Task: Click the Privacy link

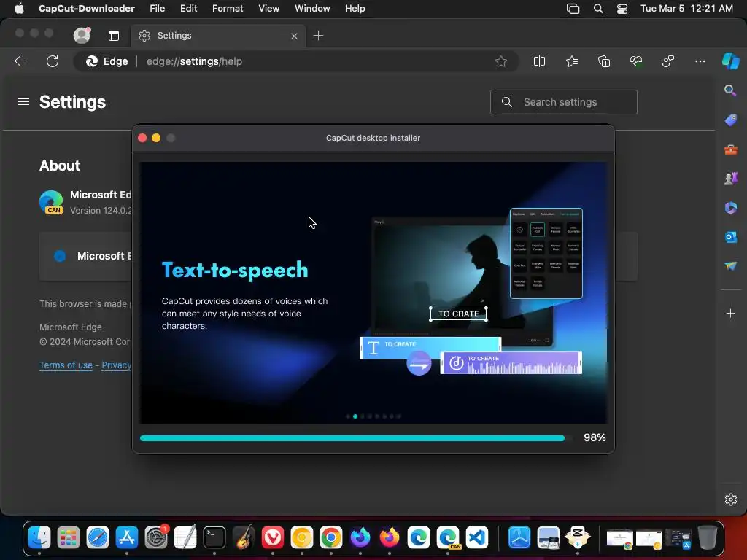Action: [x=116, y=365]
